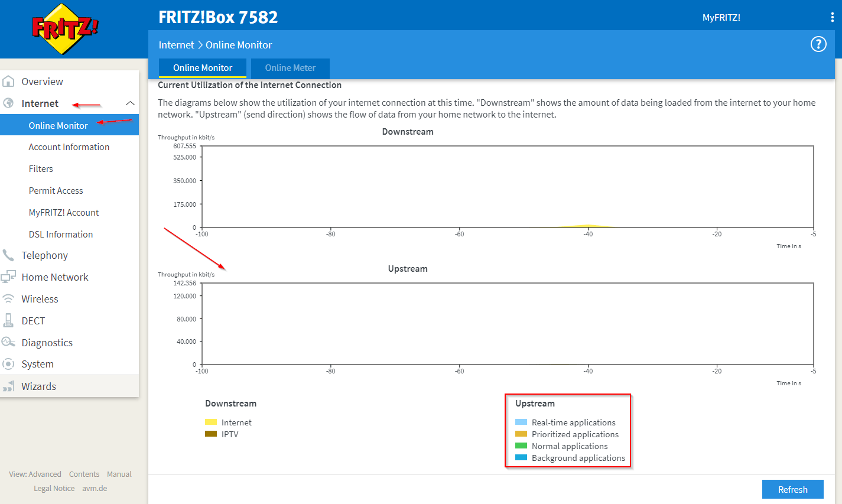The height and width of the screenshot is (504, 842).
Task: Select the Online Monitor tab
Action: coord(203,68)
